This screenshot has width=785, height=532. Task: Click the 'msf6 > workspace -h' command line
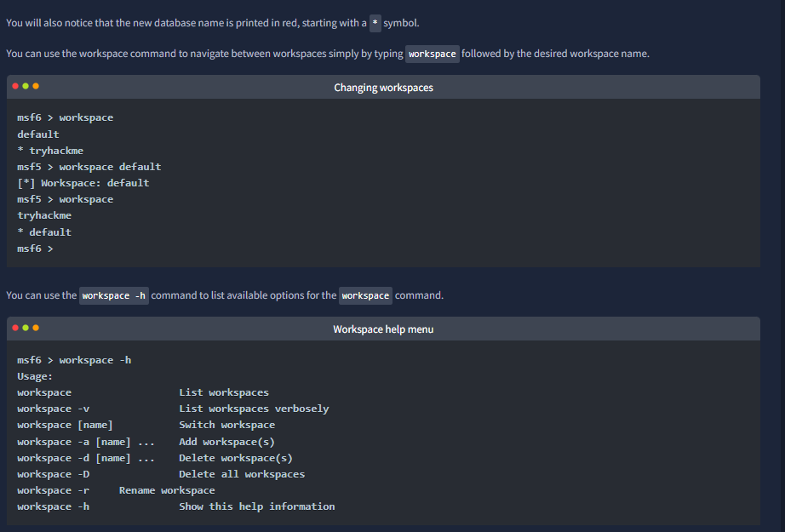(x=74, y=360)
